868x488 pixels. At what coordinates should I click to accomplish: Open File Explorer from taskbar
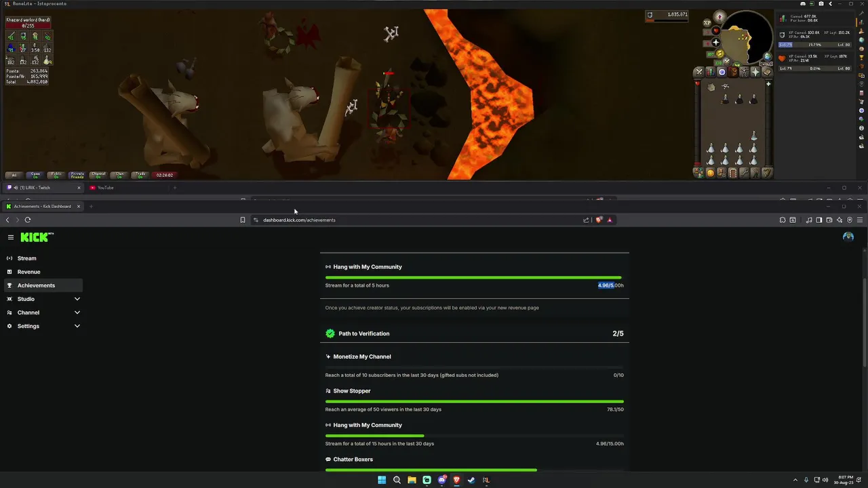coord(412,480)
